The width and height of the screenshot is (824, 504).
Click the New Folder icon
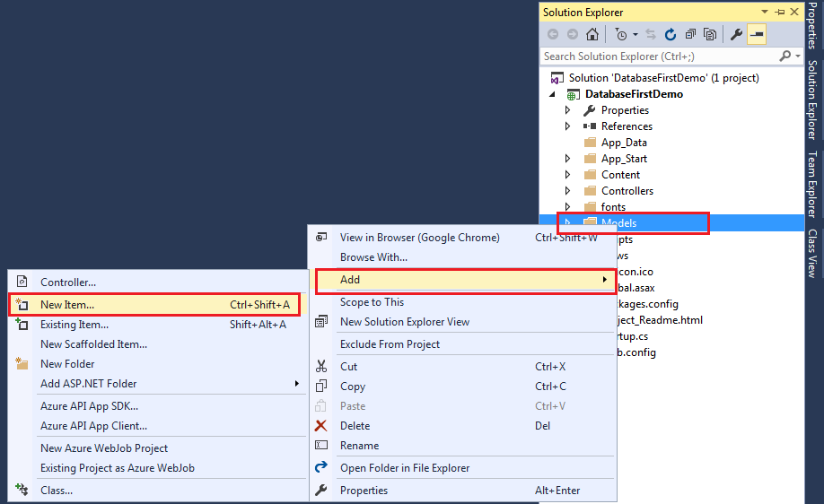tap(22, 363)
